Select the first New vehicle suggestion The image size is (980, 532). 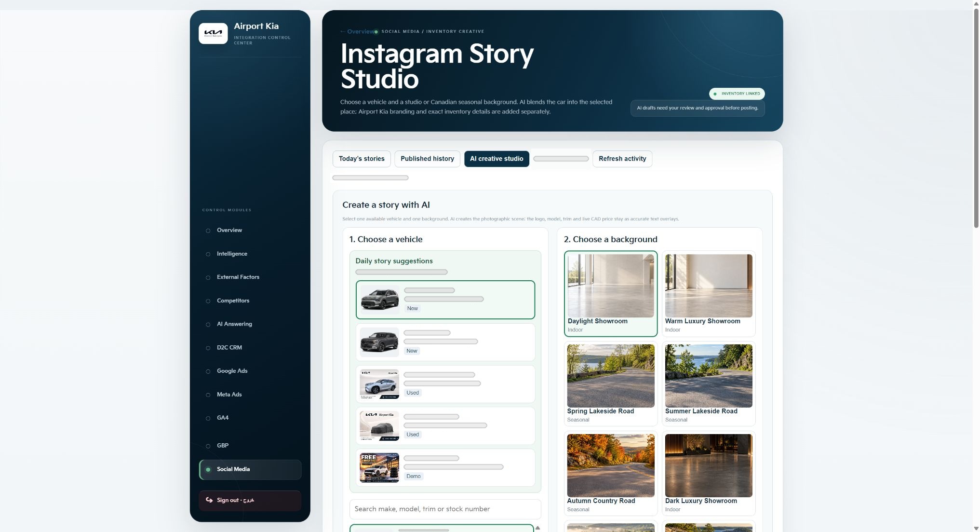(445, 300)
